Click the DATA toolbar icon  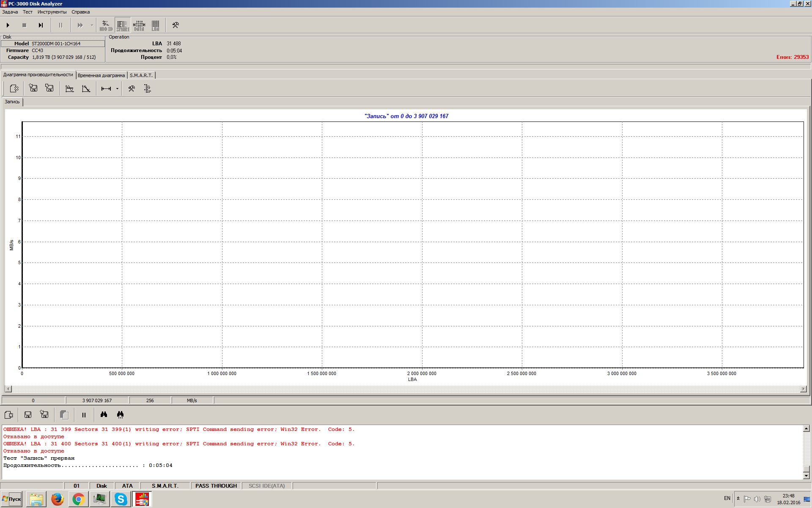point(139,25)
